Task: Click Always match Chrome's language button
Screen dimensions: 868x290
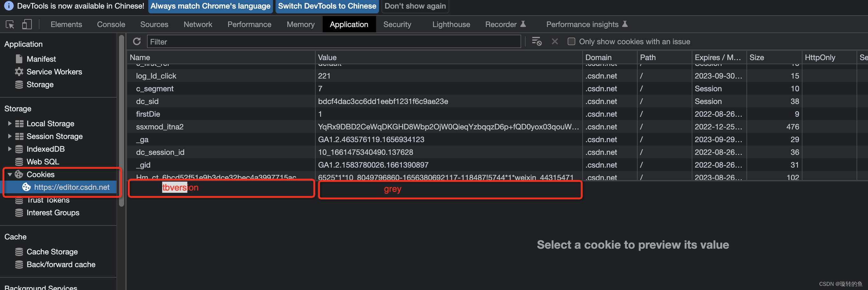Action: click(210, 6)
